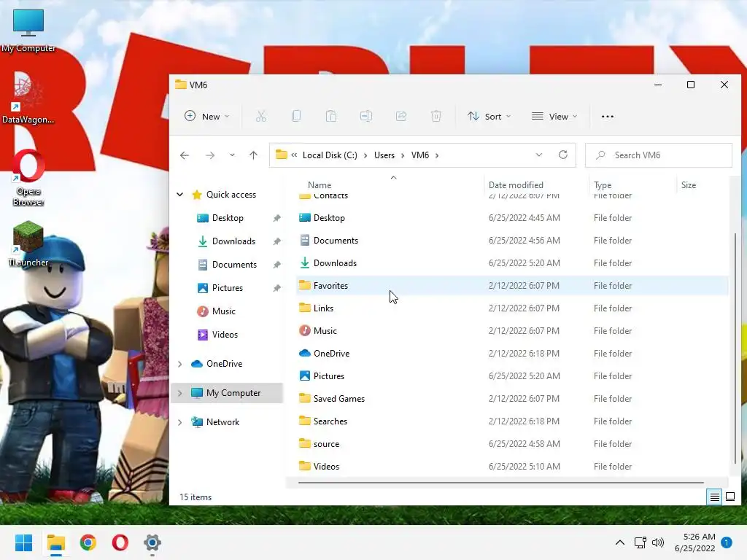The image size is (747, 560).
Task: Sort by the Name column header
Action: coord(320,184)
